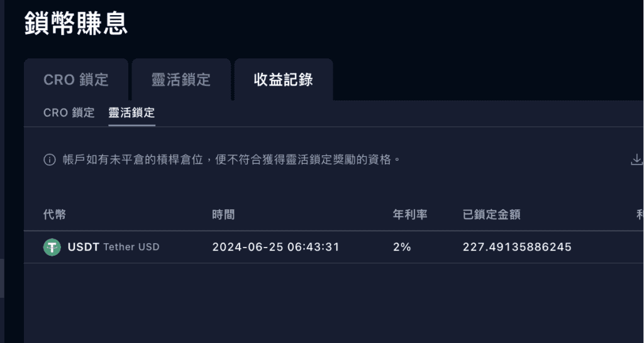Screen dimensions: 644x343
Task: Sort by the 時間 column header
Action: point(223,214)
